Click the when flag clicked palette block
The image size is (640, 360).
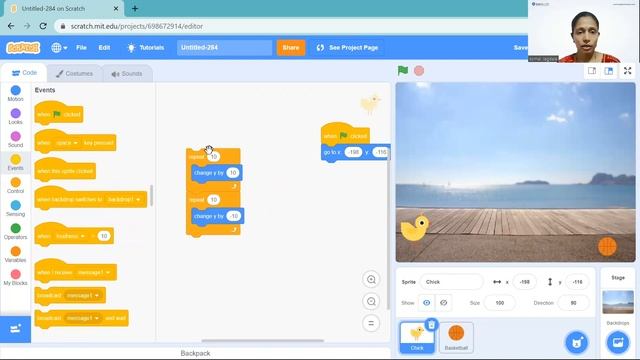click(59, 112)
